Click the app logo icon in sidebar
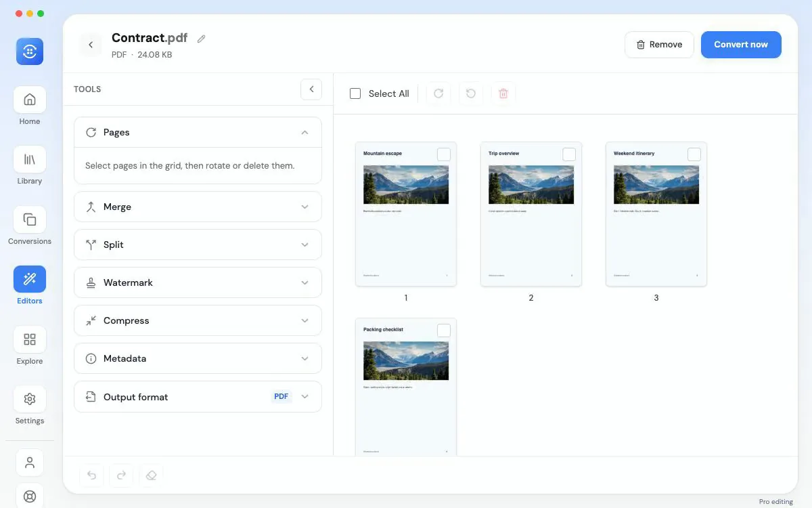812x508 pixels. click(x=30, y=51)
